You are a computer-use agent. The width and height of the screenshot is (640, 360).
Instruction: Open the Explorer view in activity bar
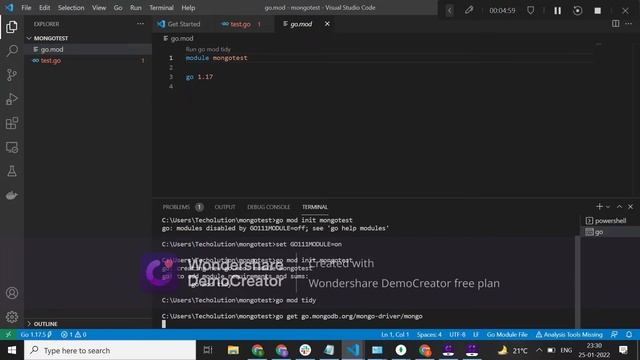coord(12,27)
